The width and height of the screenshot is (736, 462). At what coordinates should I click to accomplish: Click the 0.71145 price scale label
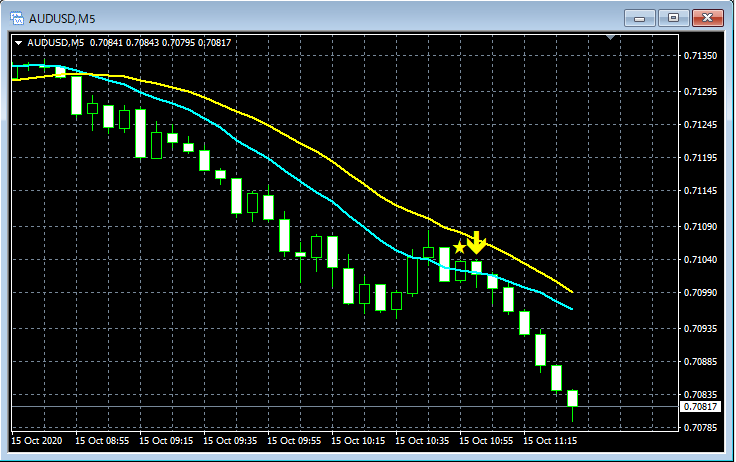click(x=700, y=191)
